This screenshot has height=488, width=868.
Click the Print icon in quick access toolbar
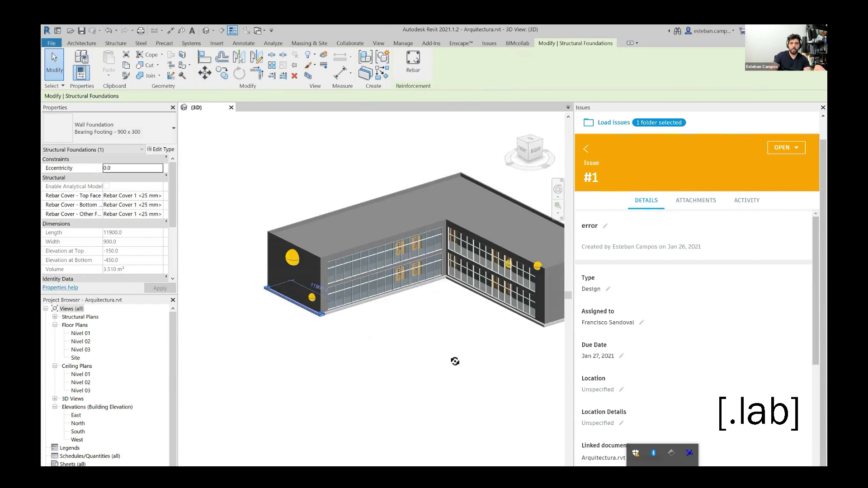coord(141,31)
